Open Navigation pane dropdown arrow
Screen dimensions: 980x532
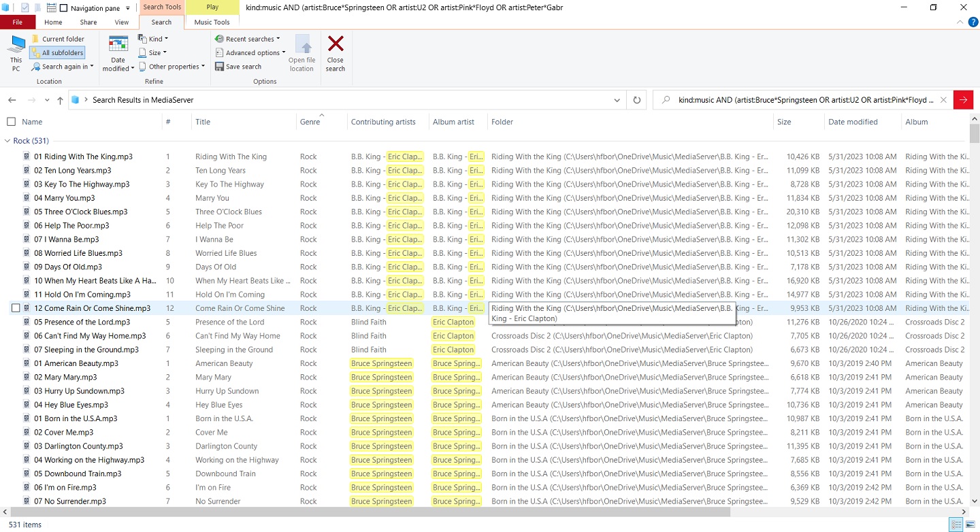[x=127, y=8]
